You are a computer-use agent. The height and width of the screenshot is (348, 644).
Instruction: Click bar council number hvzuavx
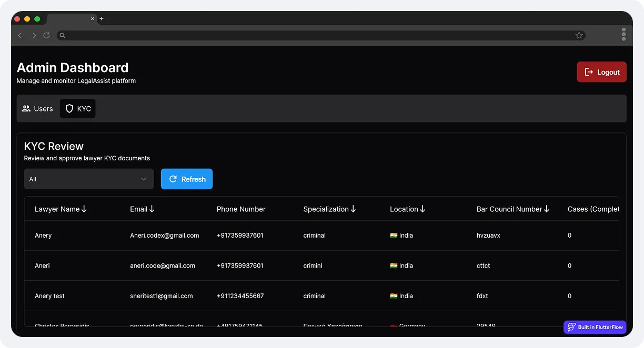(488, 236)
